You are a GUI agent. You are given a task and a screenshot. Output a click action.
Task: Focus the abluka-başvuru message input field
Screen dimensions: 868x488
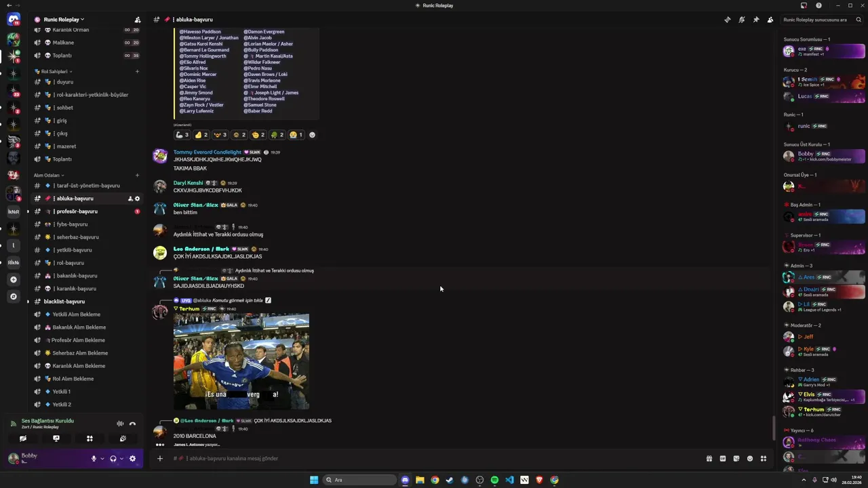click(434, 459)
